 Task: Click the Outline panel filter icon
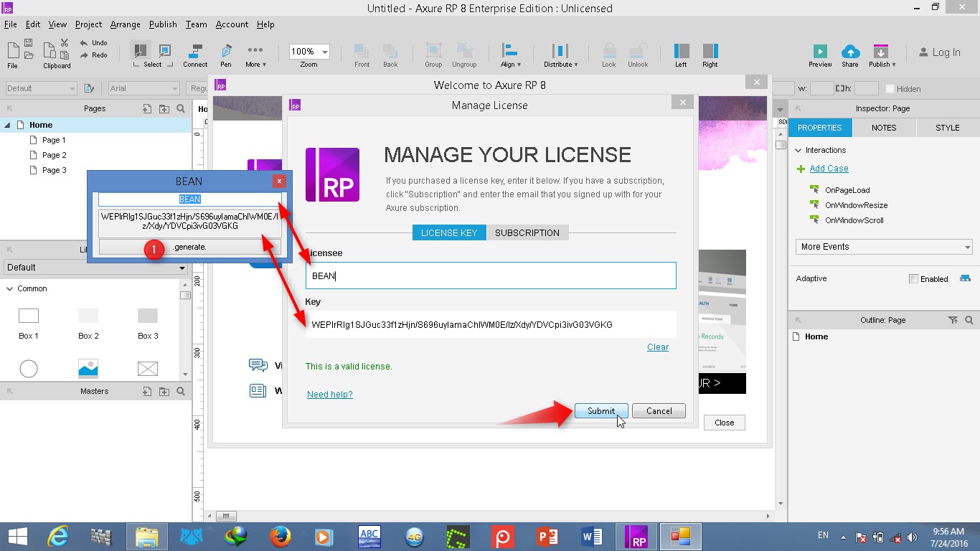953,320
